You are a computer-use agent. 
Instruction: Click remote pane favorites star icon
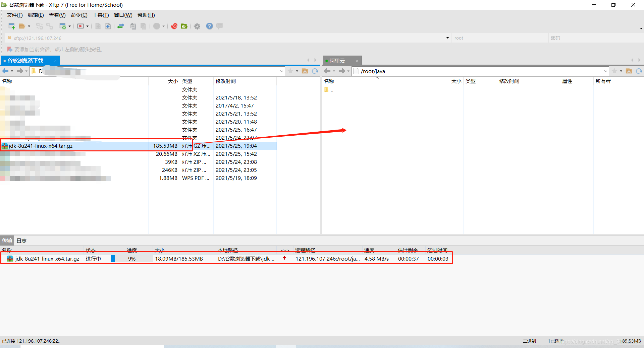point(614,71)
